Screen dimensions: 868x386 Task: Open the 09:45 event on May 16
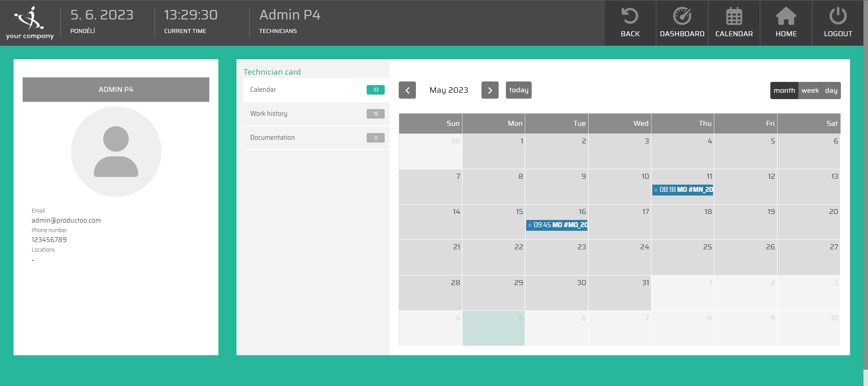(x=557, y=225)
